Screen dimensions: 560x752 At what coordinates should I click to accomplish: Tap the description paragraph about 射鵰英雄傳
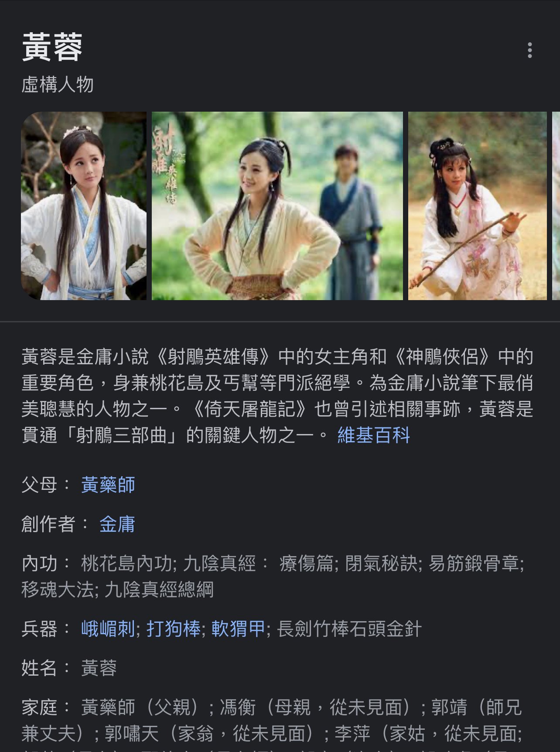click(277, 396)
